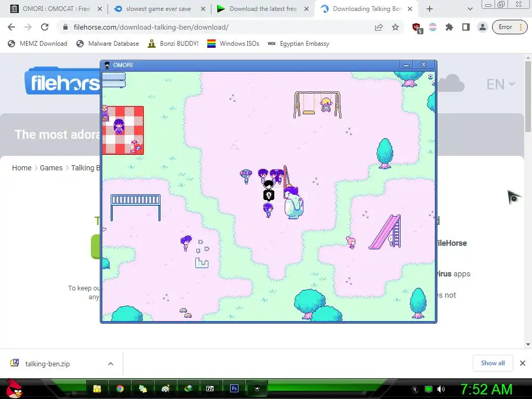Click the OMORI window title icon
Screen dimensions: 532x399
[x=107, y=65]
